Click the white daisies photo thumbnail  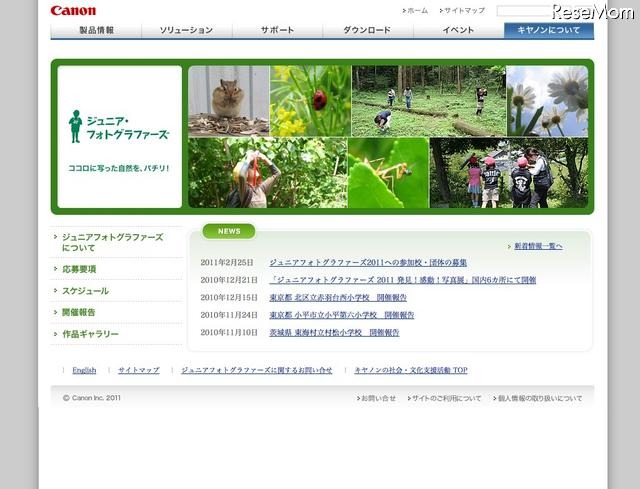click(x=547, y=101)
